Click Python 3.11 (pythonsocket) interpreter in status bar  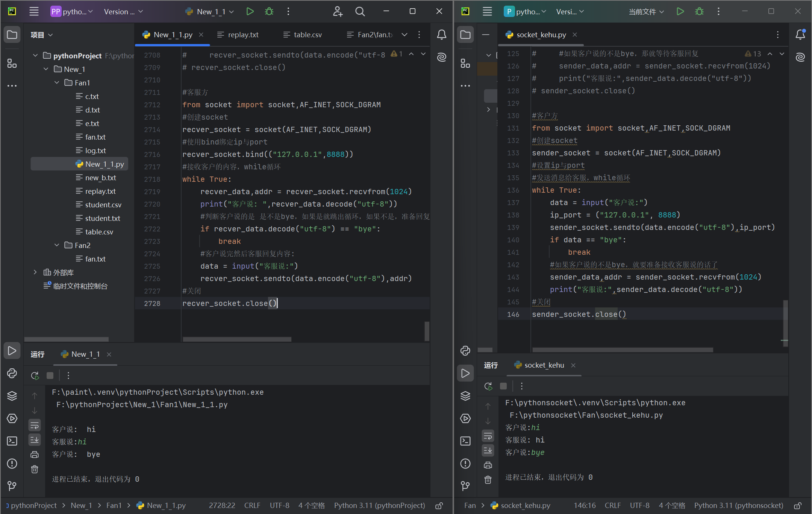[x=738, y=505]
